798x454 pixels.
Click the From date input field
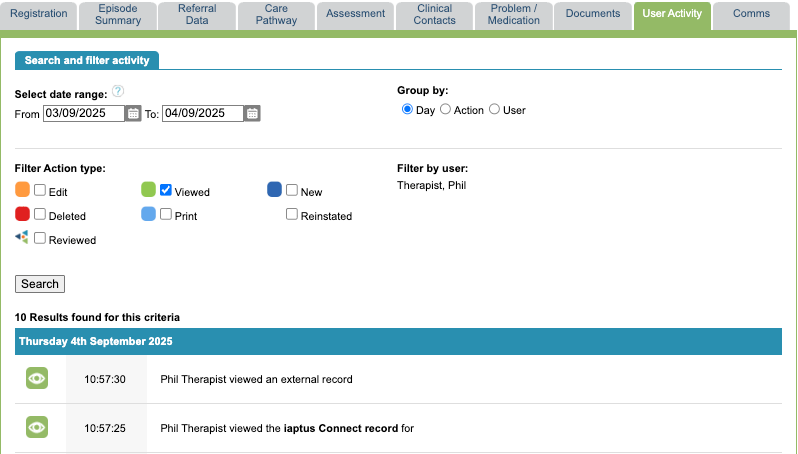pos(83,114)
